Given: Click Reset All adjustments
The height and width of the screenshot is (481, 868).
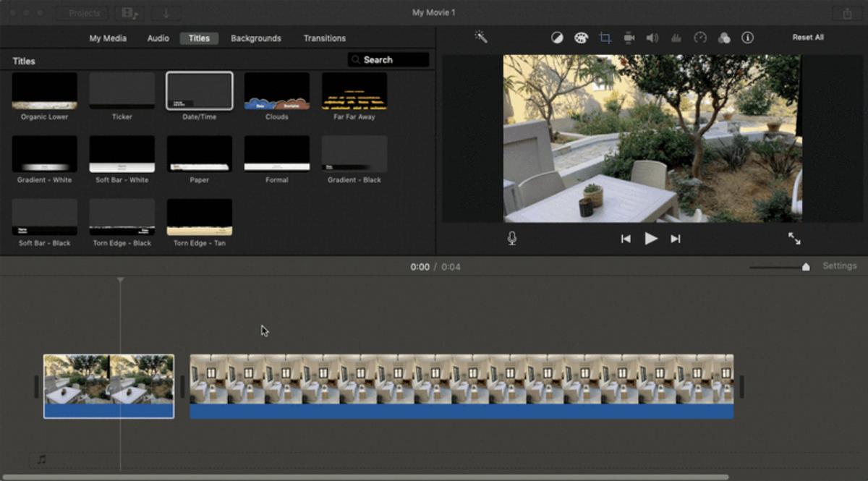Looking at the screenshot, I should [807, 38].
